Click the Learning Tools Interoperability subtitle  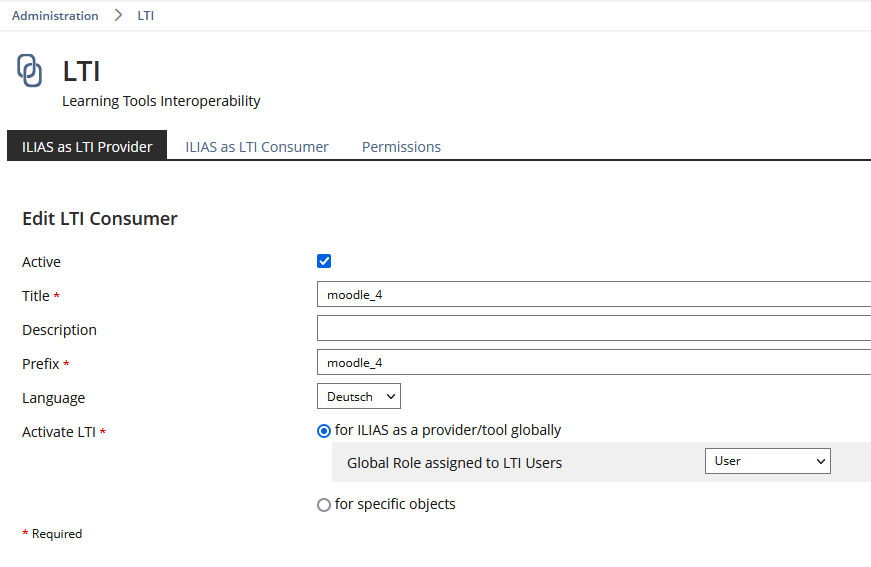(161, 101)
